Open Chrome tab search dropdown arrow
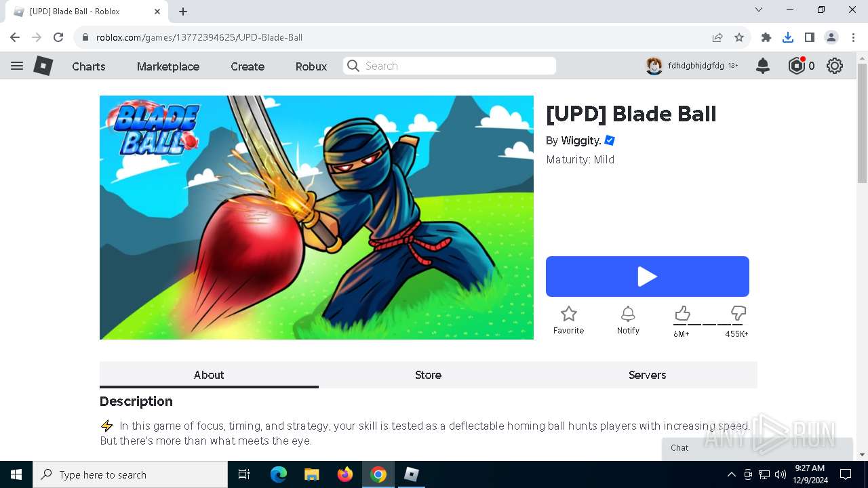The height and width of the screenshot is (488, 868). pos(759,9)
